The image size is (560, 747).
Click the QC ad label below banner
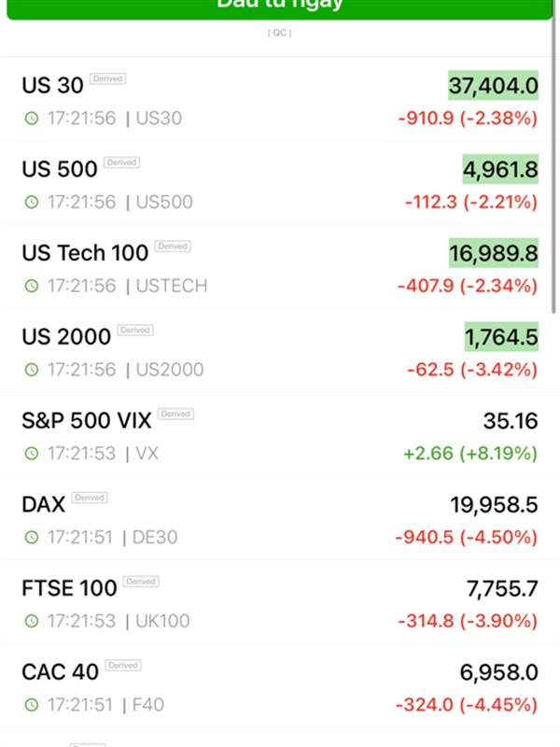pos(280,33)
